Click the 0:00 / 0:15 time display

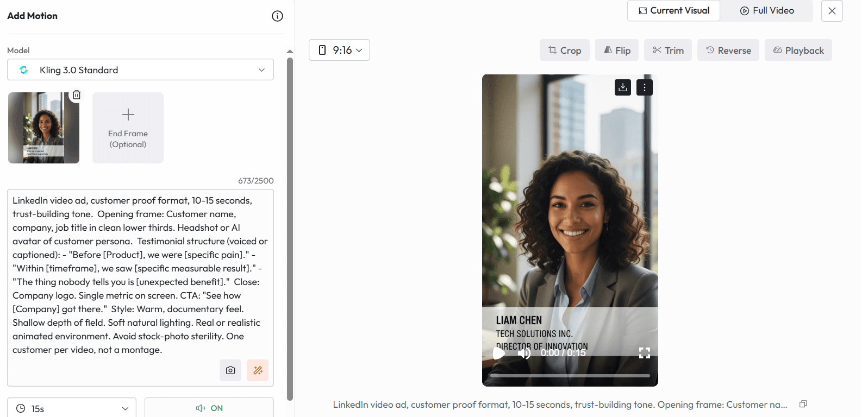(563, 353)
